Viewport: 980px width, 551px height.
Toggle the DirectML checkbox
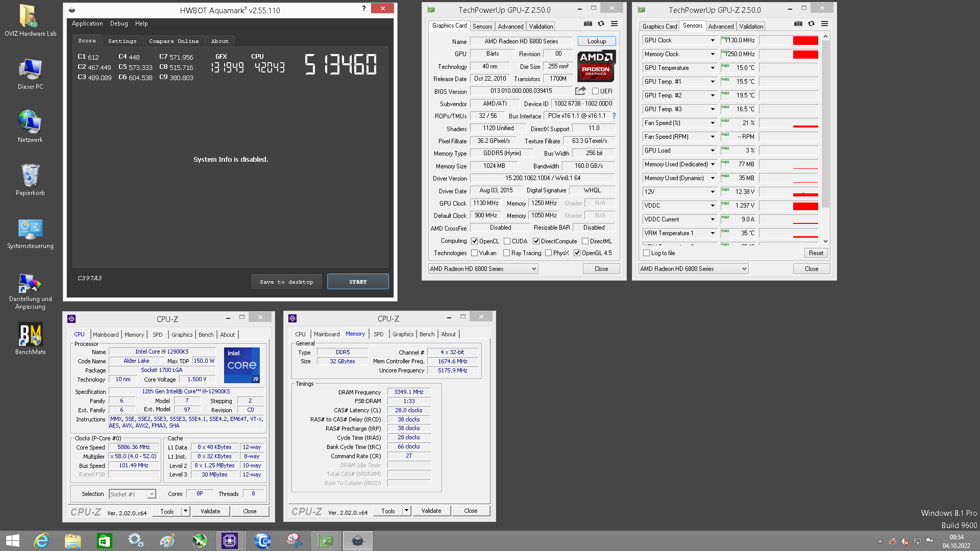pyautogui.click(x=585, y=241)
